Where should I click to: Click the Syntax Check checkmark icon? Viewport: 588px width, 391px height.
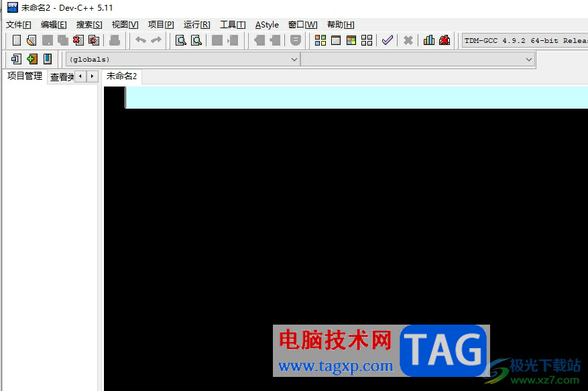pos(387,40)
